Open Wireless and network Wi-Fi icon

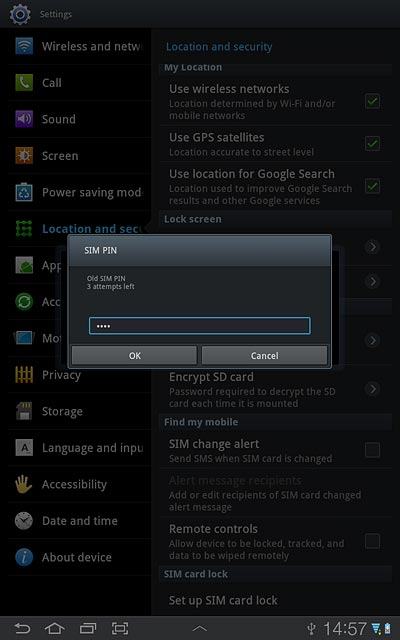(x=24, y=46)
